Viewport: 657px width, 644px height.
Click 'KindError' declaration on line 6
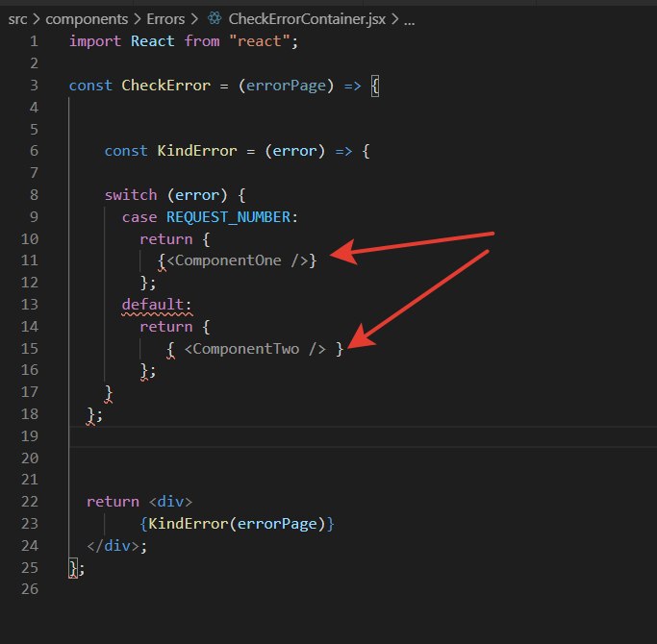[x=197, y=151]
